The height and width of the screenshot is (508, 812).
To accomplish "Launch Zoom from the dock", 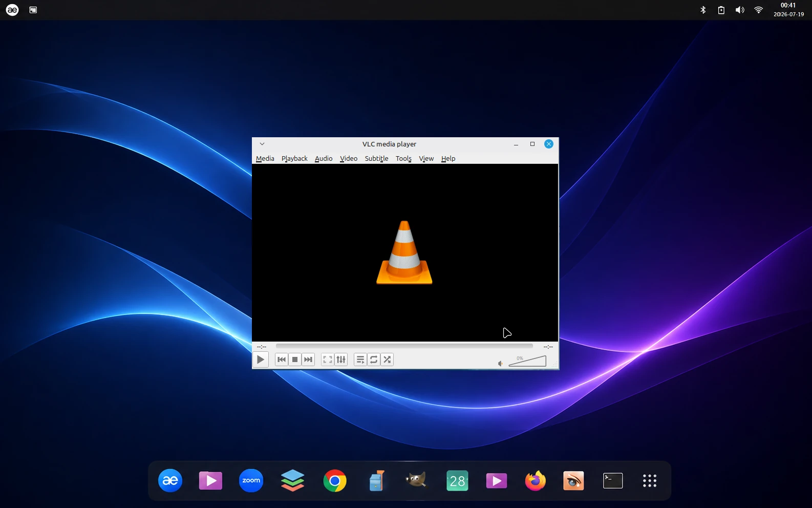I will [251, 481].
